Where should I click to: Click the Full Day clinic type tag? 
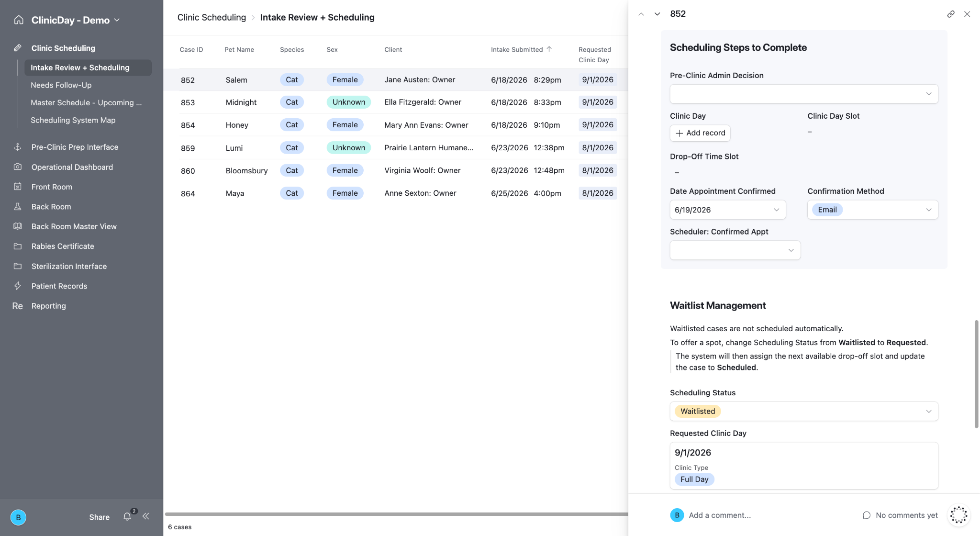point(694,479)
